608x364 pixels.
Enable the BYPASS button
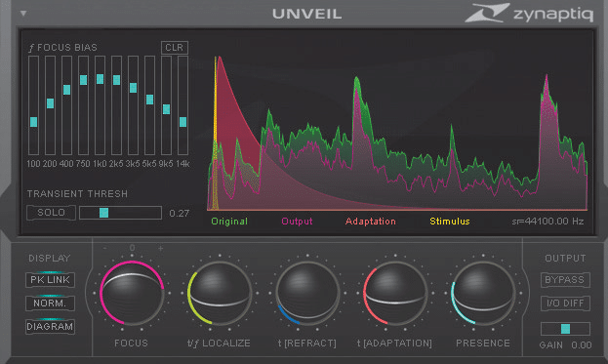(565, 280)
